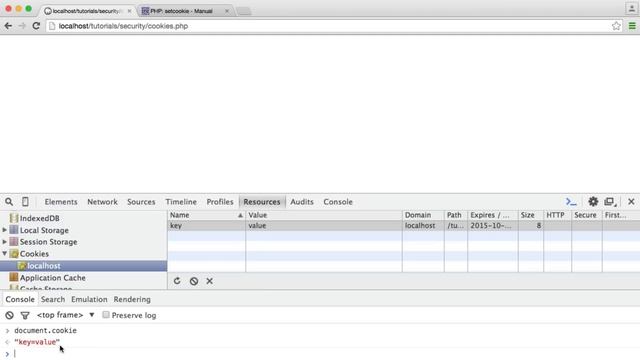The image size is (640, 360).
Task: Refresh the cookies table
Action: (x=177, y=281)
